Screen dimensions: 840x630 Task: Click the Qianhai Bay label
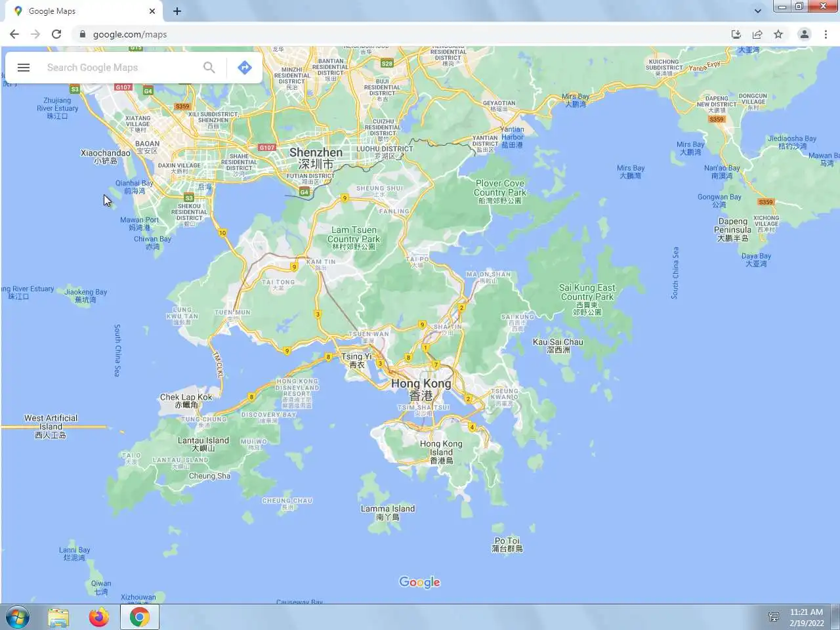[134, 187]
